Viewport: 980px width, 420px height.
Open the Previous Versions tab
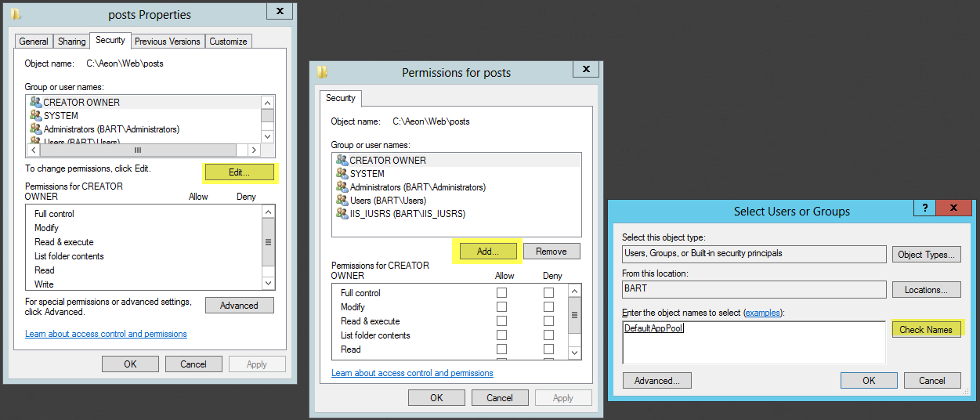click(167, 42)
